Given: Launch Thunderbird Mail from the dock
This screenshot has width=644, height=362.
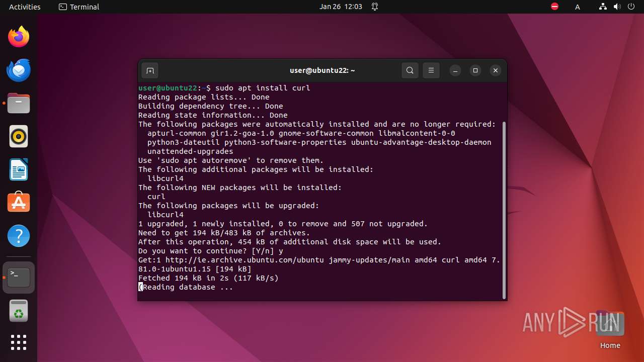Looking at the screenshot, I should click(x=19, y=70).
